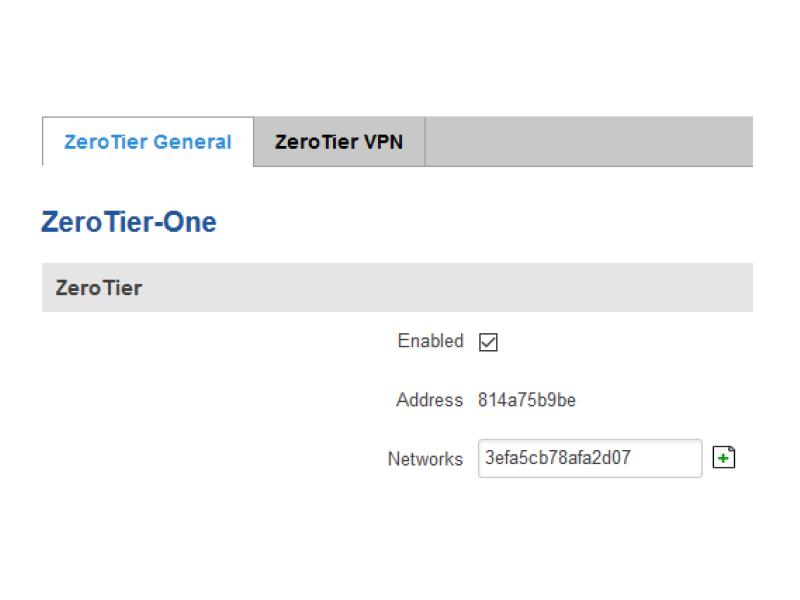This screenshot has width=800, height=600.
Task: Place cursor in the network ID field
Action: 590,458
